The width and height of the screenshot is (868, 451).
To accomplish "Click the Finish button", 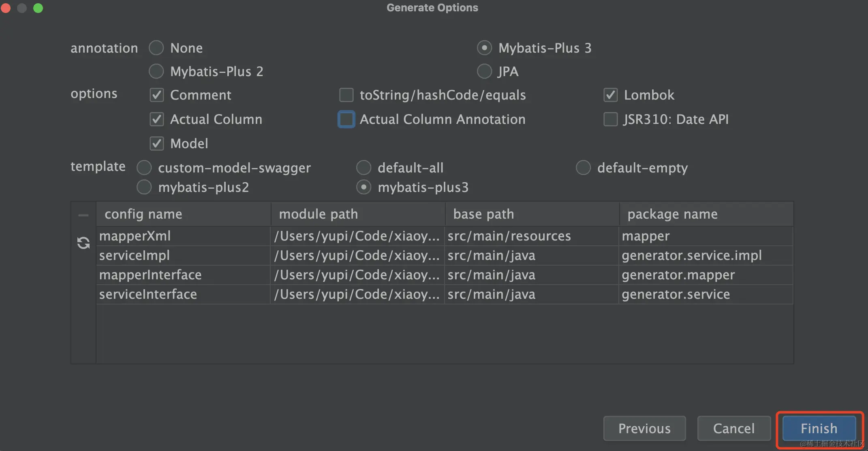I will pyautogui.click(x=819, y=428).
